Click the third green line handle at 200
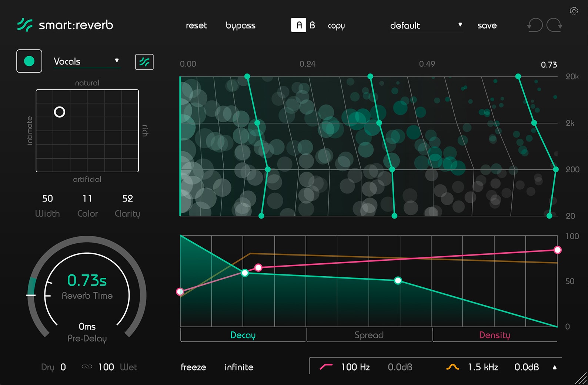This screenshot has width=588, height=385. coord(556,169)
